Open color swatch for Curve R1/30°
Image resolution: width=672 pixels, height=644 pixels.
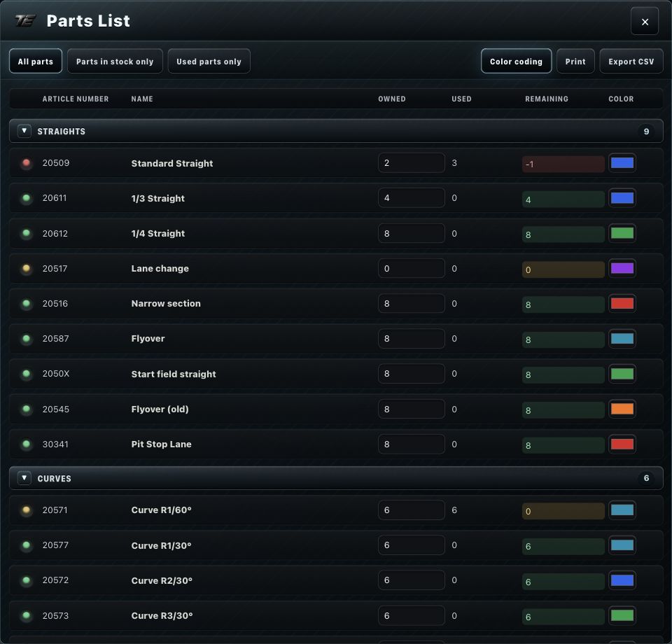coord(622,545)
